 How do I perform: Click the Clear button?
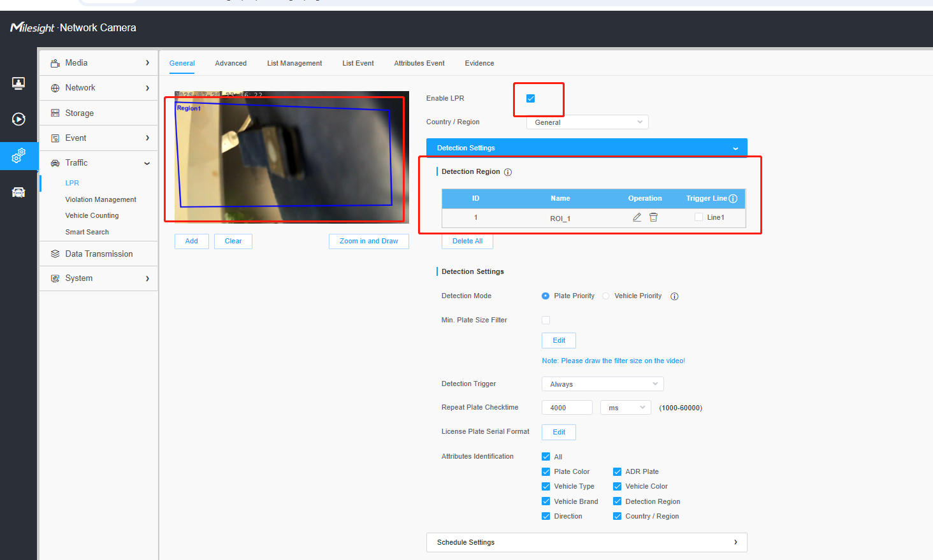coord(233,241)
